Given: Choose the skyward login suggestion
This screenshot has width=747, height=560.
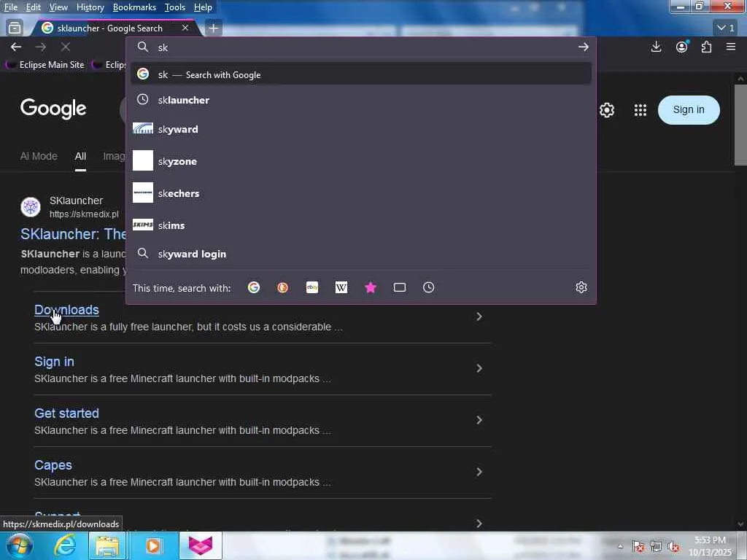Looking at the screenshot, I should pyautogui.click(x=361, y=254).
